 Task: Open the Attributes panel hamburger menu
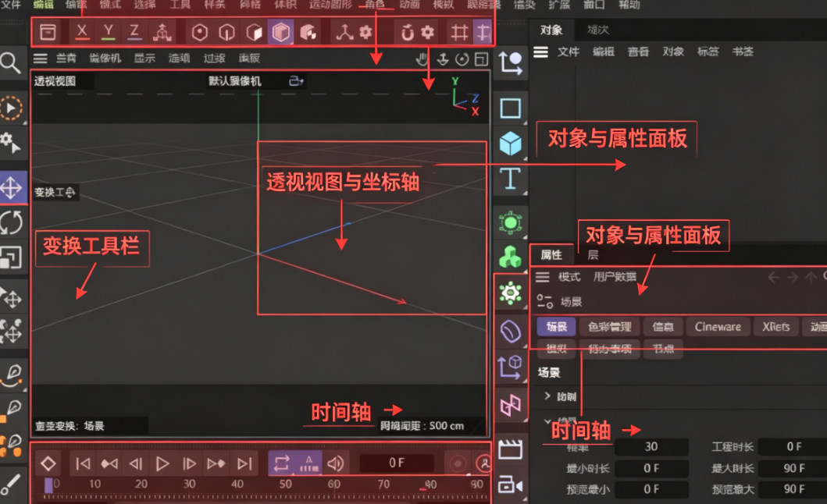click(x=543, y=277)
